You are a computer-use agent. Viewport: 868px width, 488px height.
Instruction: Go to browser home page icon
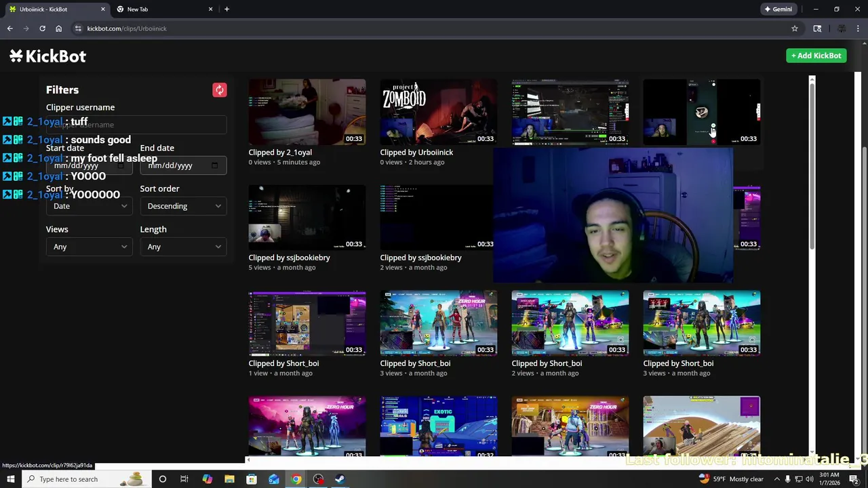(58, 28)
